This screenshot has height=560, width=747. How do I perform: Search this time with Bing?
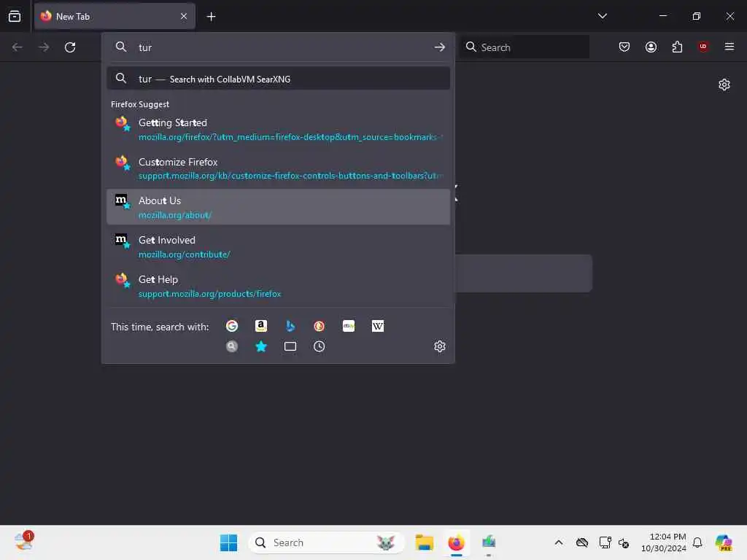pyautogui.click(x=290, y=326)
